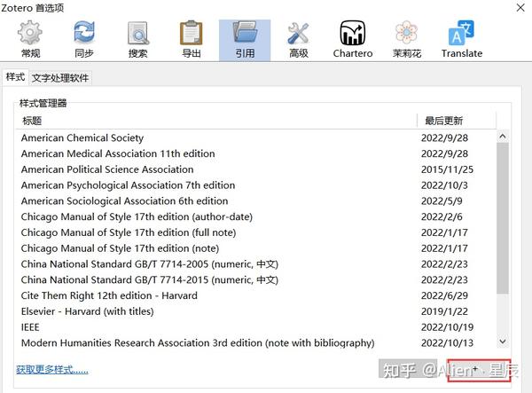Select Chicago Manual of Style 17th edition (note) row
This screenshot has height=393, width=532.
click(255, 248)
